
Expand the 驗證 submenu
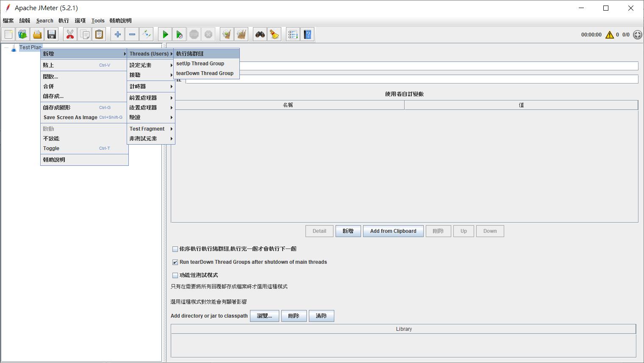click(x=151, y=117)
